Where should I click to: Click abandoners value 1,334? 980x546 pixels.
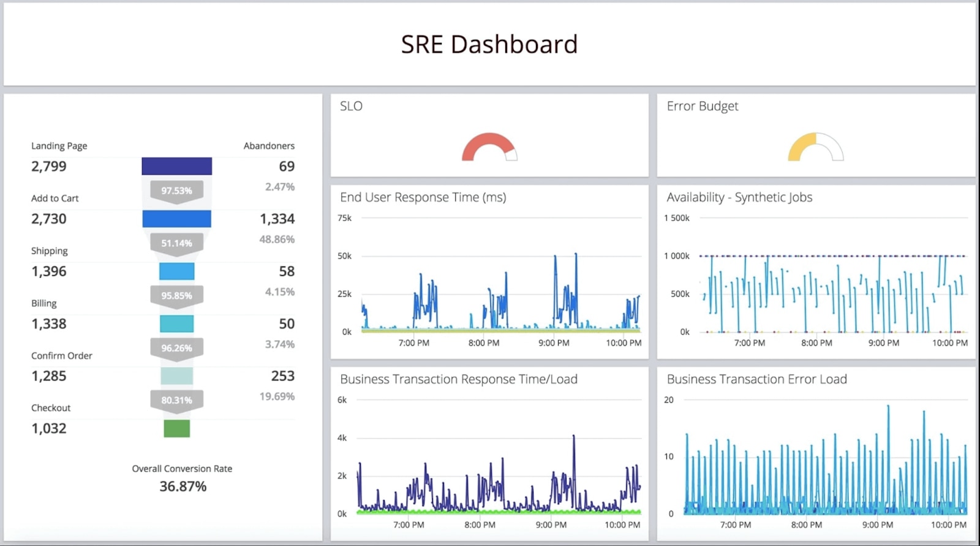coord(277,219)
